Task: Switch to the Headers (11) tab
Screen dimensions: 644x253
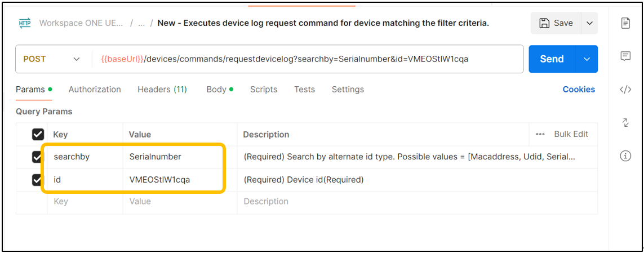Action: pos(162,90)
